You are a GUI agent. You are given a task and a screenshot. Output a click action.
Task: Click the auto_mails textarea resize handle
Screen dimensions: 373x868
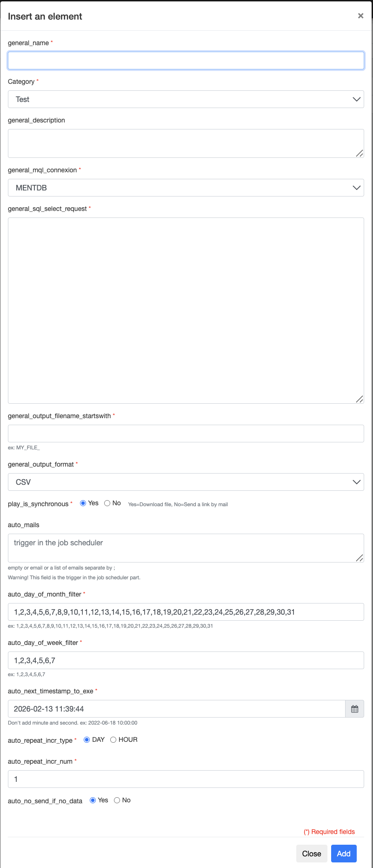pos(360,558)
